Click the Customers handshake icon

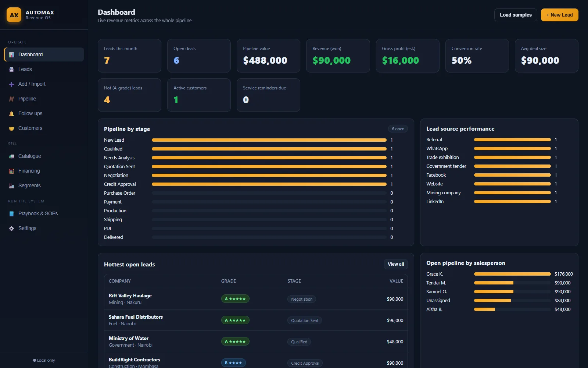pyautogui.click(x=11, y=128)
